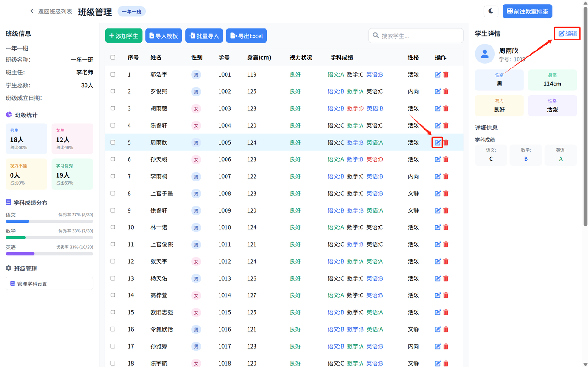Open 管理学科设置 subject settings

point(49,284)
